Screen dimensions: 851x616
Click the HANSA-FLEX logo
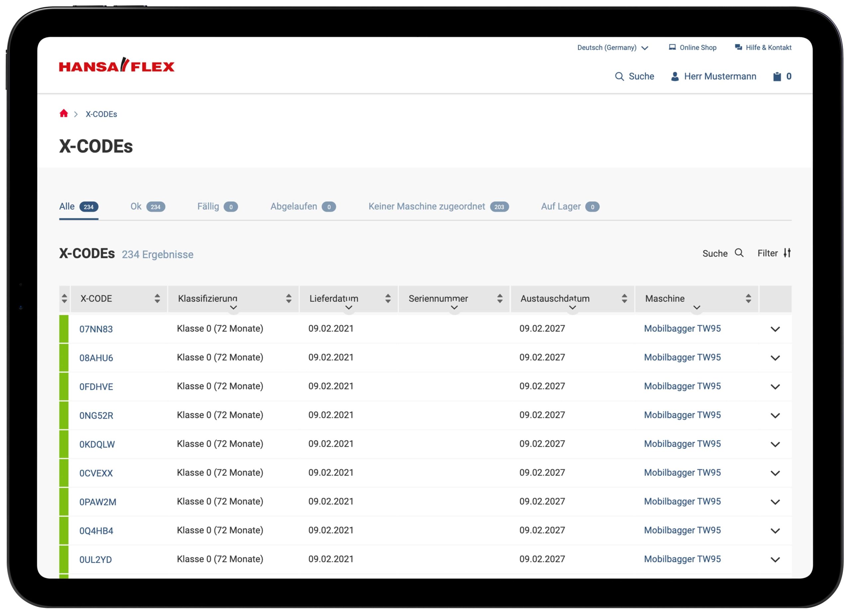pyautogui.click(x=117, y=65)
